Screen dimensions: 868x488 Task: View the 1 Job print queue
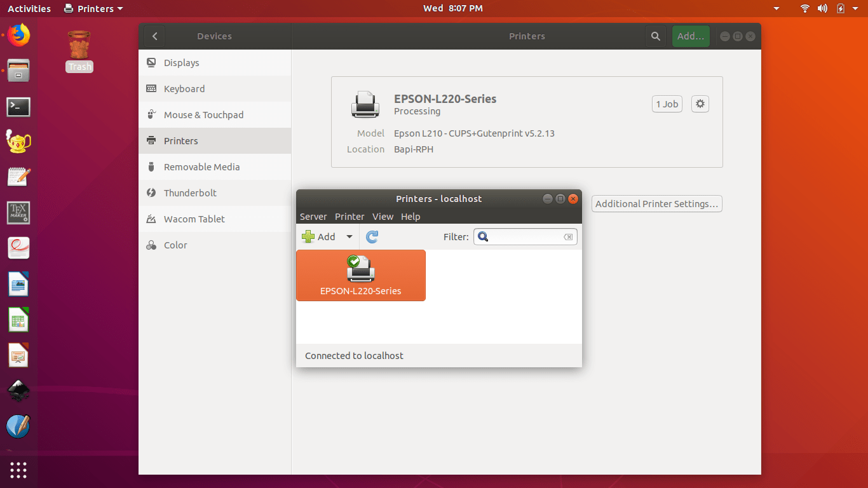coord(667,104)
